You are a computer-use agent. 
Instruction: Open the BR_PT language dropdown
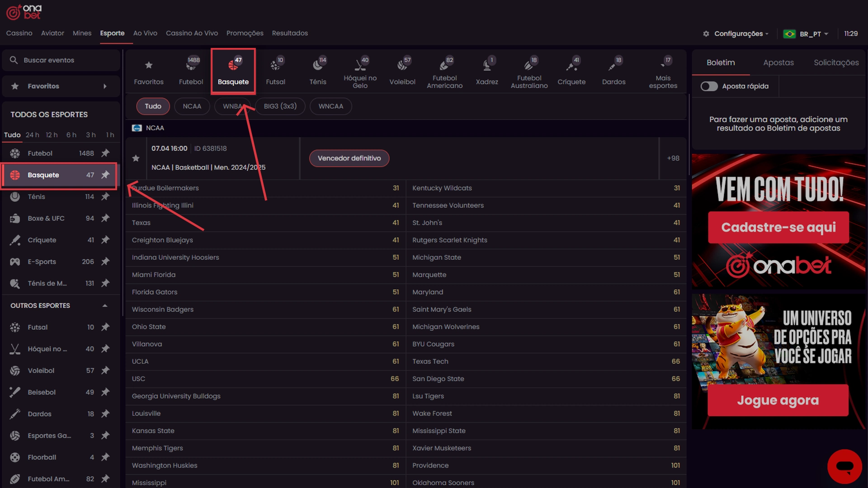point(806,34)
